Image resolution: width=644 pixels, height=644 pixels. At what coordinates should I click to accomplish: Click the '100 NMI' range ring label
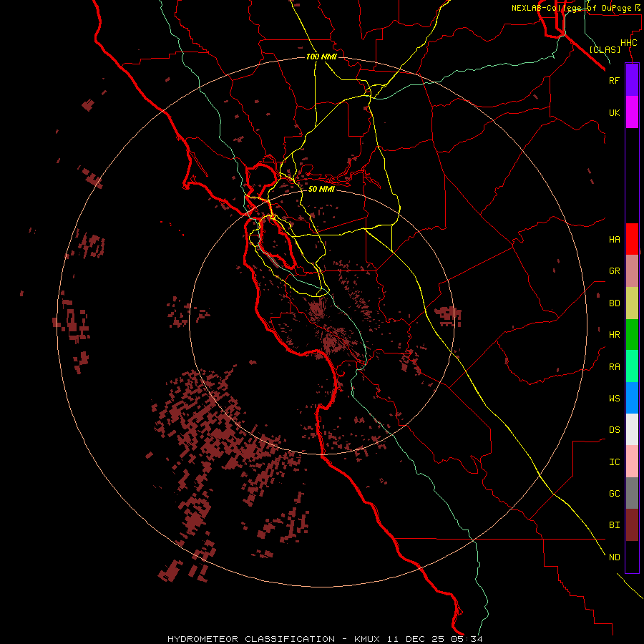tap(321, 57)
